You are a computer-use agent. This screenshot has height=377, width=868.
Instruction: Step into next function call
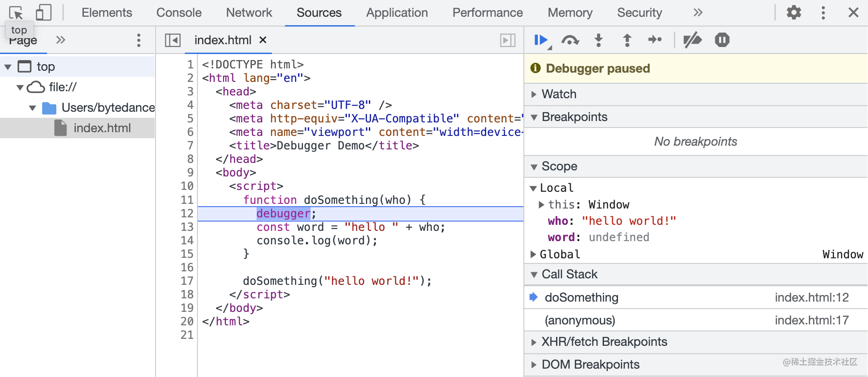[x=599, y=40]
